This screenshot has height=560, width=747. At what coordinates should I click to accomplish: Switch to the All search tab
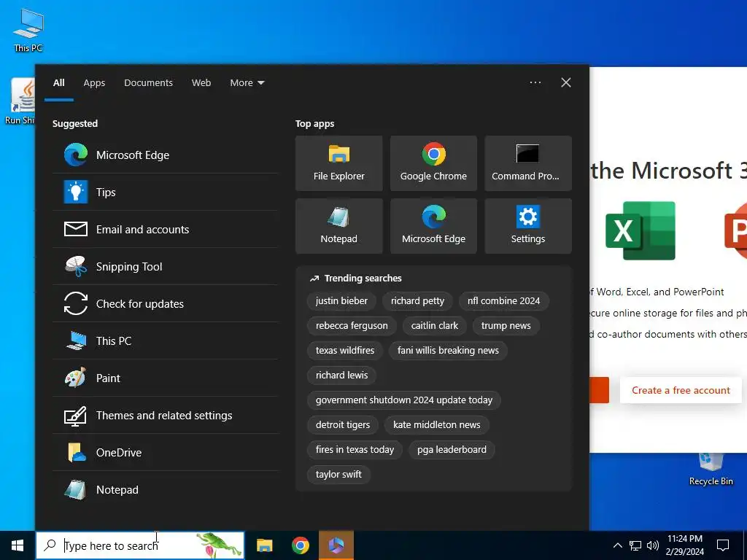pyautogui.click(x=59, y=83)
